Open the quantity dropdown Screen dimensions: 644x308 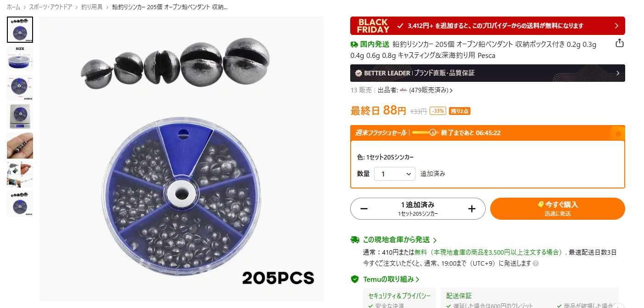coord(395,174)
